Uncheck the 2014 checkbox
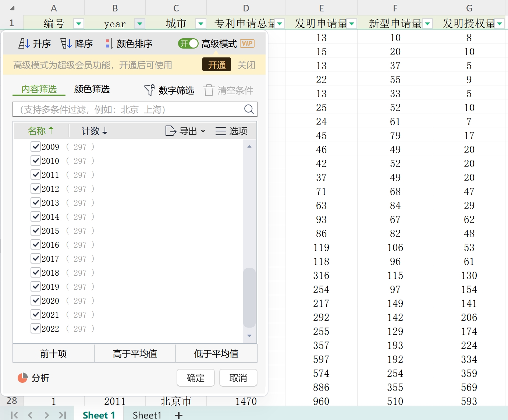The image size is (508, 420). point(36,216)
